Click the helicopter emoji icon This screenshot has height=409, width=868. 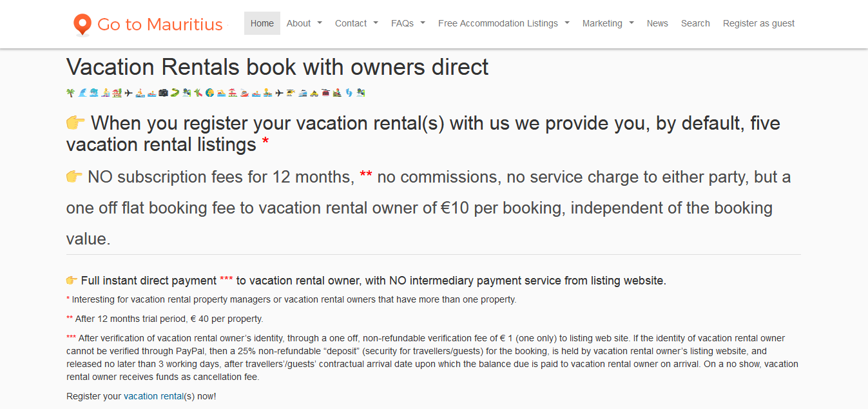291,93
